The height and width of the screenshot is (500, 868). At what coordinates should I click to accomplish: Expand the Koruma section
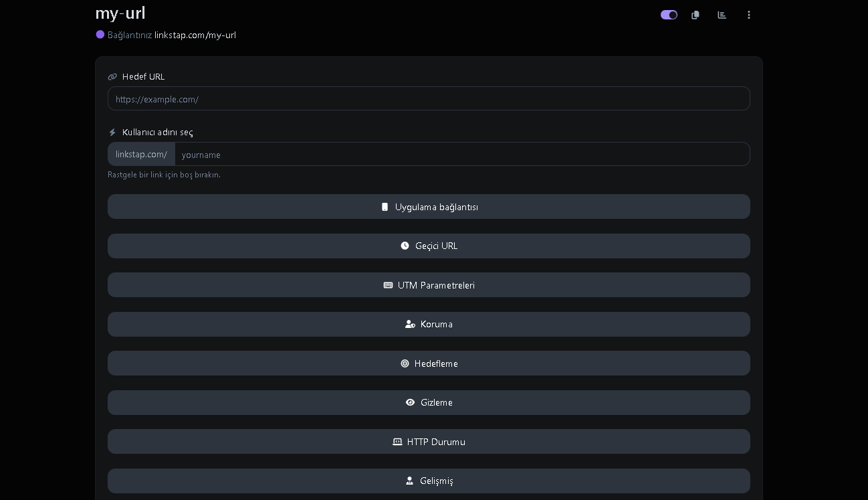[x=429, y=324]
